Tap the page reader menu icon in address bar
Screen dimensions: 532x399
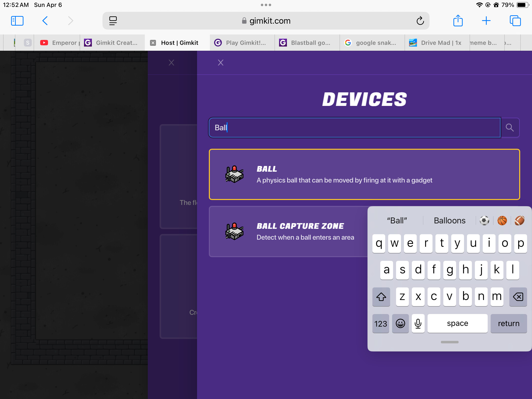pos(113,21)
